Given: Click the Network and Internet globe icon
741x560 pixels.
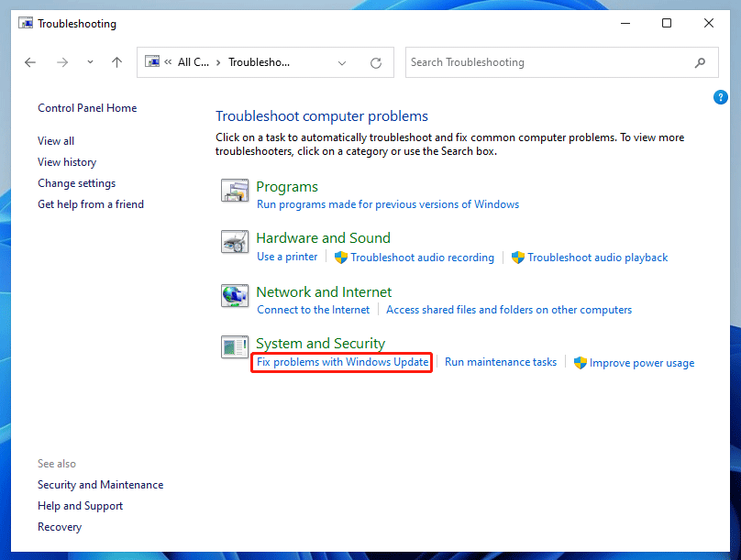Looking at the screenshot, I should pos(235,296).
